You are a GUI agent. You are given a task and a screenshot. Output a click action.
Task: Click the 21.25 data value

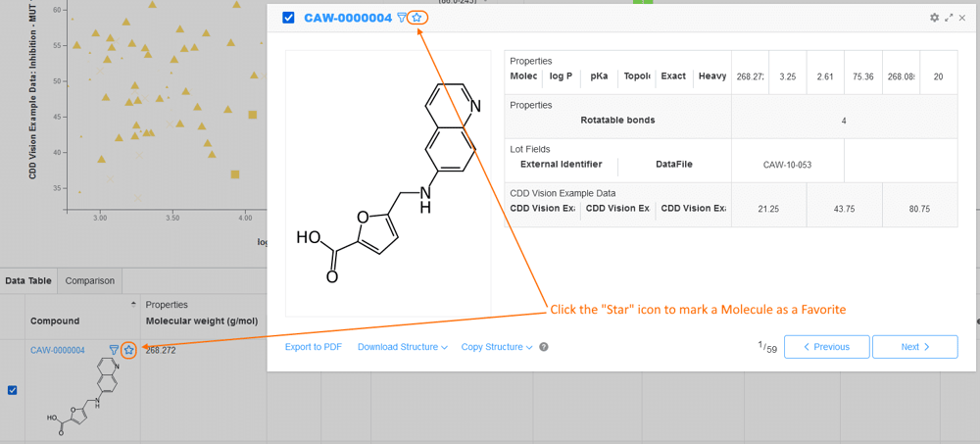pyautogui.click(x=768, y=209)
